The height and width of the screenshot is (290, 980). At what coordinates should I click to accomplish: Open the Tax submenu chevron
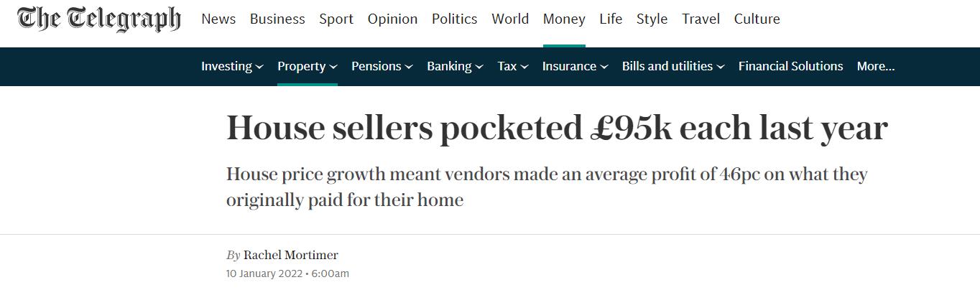pyautogui.click(x=524, y=67)
